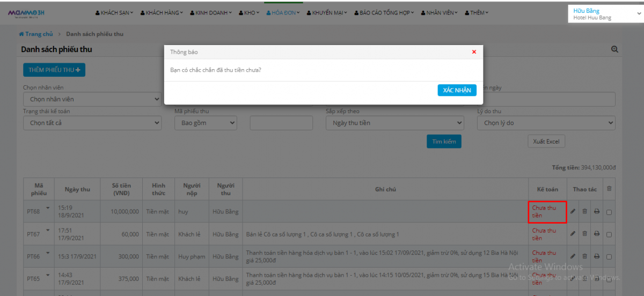Print receipt PT66 with the printer icon
The height and width of the screenshot is (296, 644).
click(x=596, y=256)
